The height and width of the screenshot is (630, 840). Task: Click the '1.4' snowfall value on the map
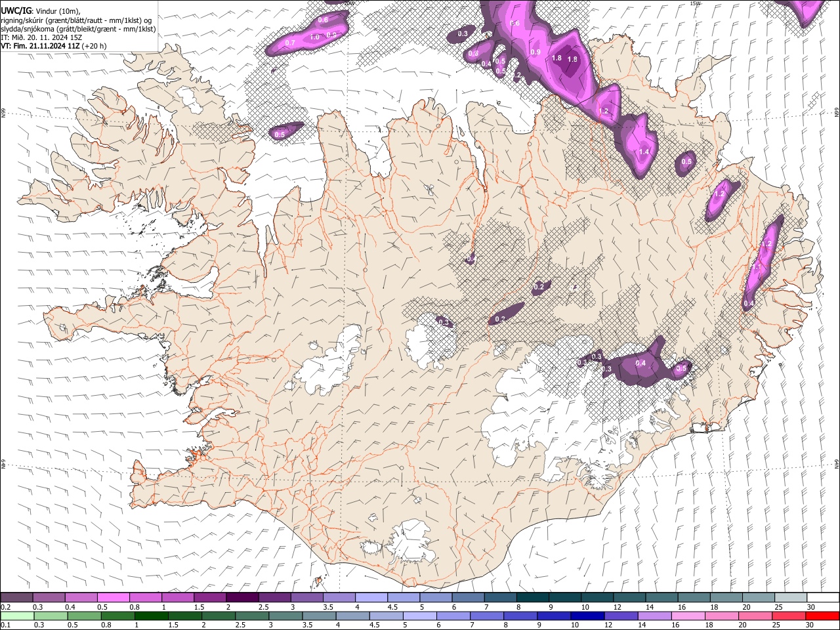pos(644,152)
